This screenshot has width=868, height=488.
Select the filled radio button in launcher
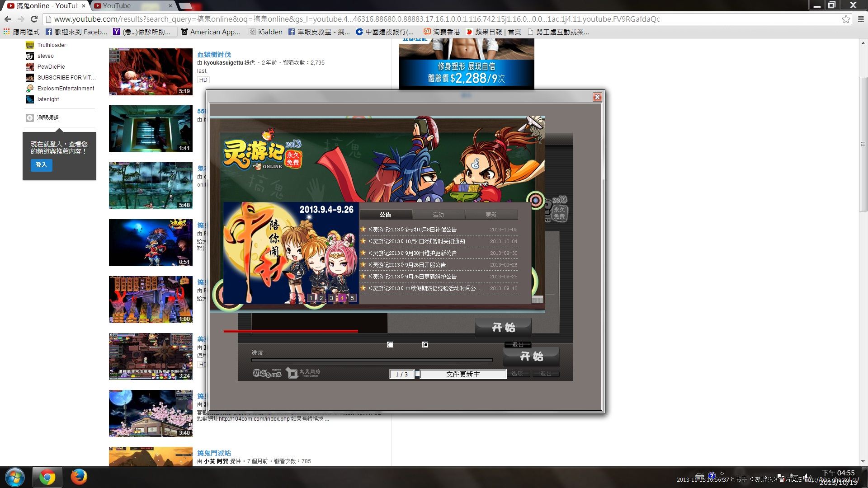(425, 345)
